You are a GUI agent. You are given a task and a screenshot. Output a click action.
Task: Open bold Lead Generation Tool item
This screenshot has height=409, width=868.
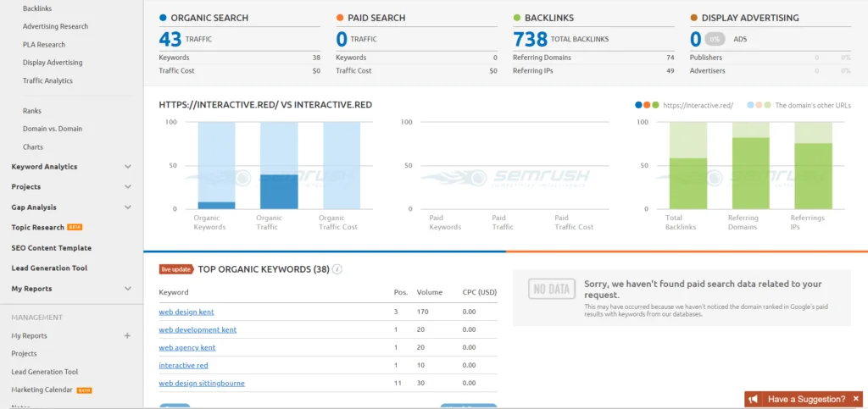coord(49,268)
